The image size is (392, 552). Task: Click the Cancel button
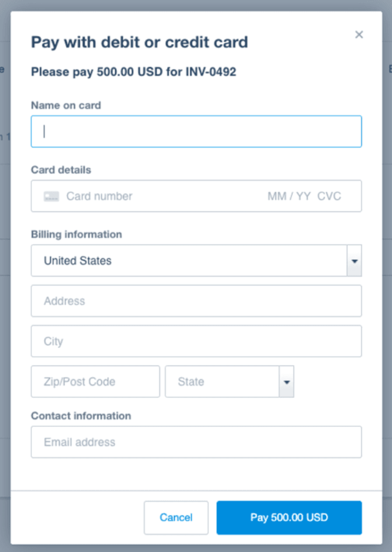(176, 517)
